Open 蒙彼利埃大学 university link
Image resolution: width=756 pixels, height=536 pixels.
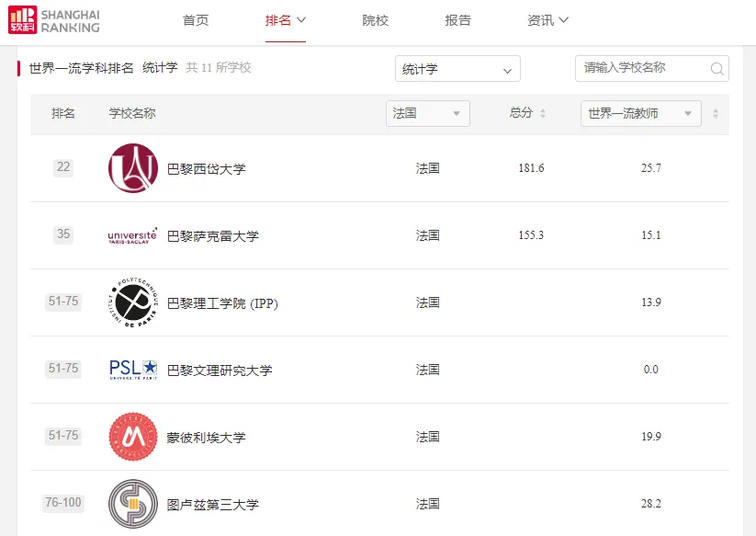[207, 438]
